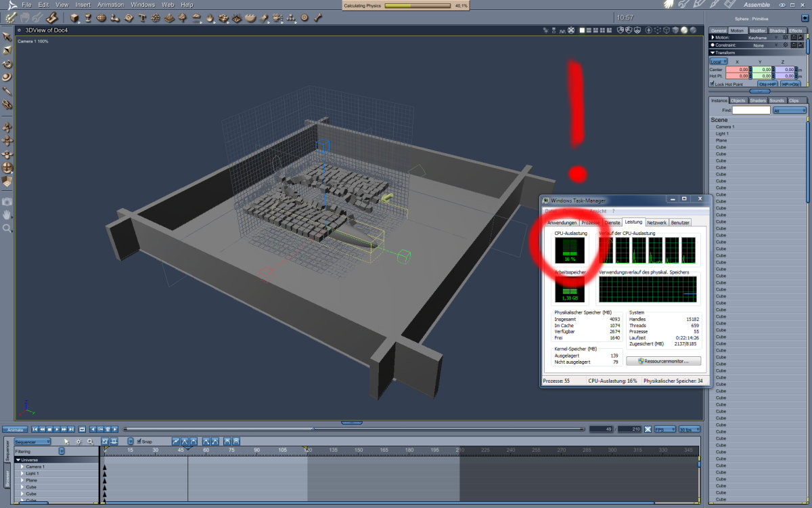Click the Obj->HP button
Viewport: 812px width, 508px height.
point(767,84)
